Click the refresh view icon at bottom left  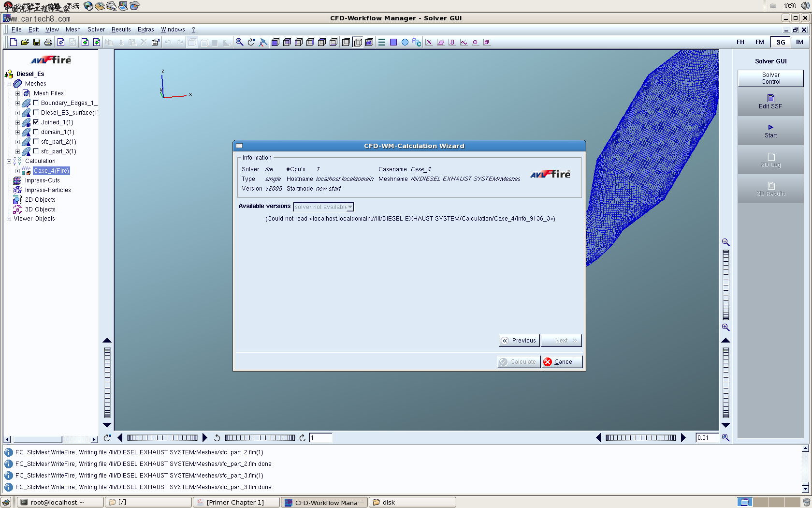point(107,437)
